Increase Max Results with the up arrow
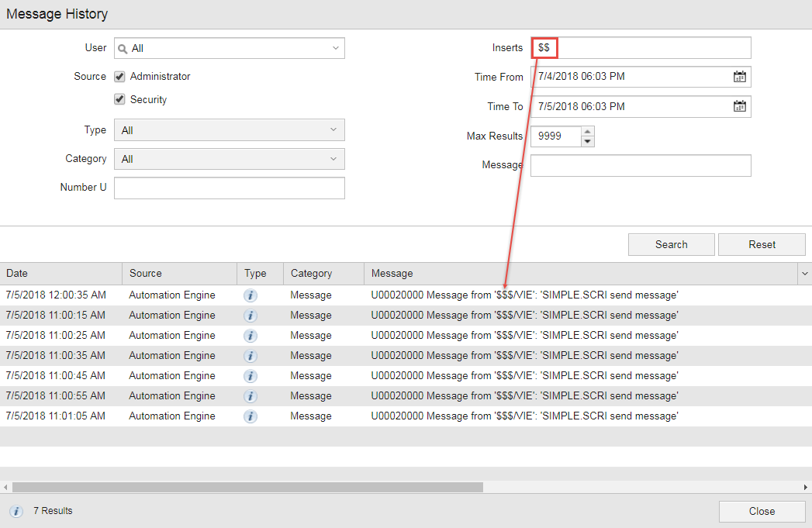This screenshot has height=528, width=812. (587, 132)
